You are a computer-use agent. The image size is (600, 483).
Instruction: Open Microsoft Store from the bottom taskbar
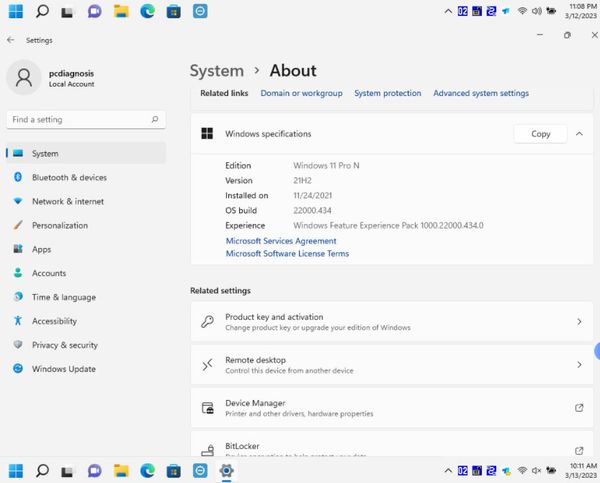(173, 471)
